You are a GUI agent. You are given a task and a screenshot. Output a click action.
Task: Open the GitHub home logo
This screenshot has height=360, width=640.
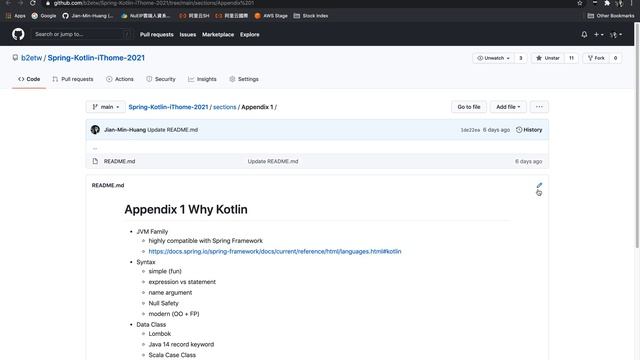(x=18, y=34)
